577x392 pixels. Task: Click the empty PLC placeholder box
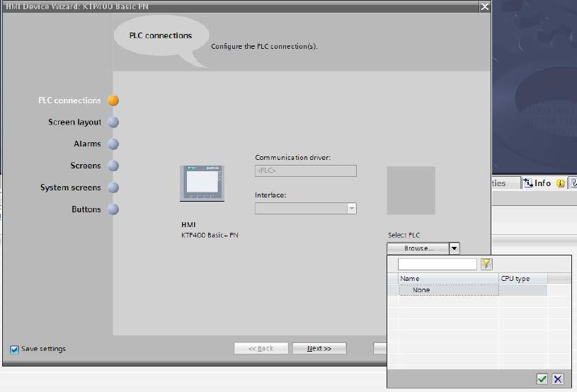[411, 190]
